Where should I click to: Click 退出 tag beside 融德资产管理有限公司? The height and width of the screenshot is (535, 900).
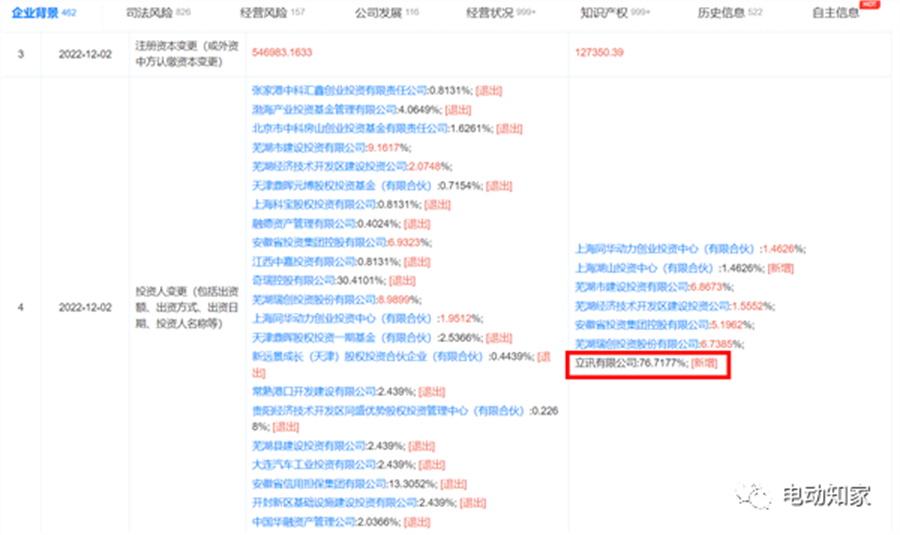[x=417, y=224]
